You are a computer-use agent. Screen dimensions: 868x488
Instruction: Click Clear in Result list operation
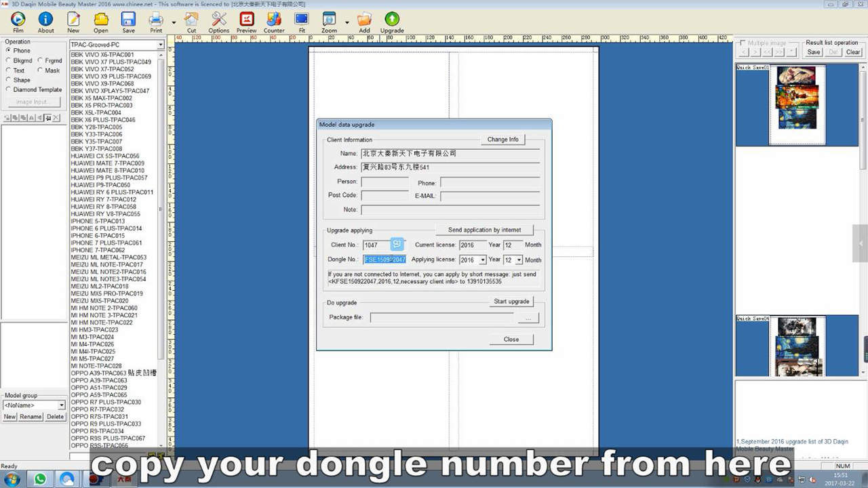pos(853,52)
